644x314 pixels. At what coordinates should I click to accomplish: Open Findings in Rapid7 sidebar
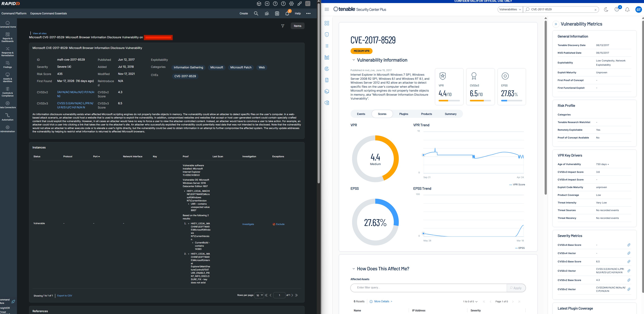click(x=7, y=65)
